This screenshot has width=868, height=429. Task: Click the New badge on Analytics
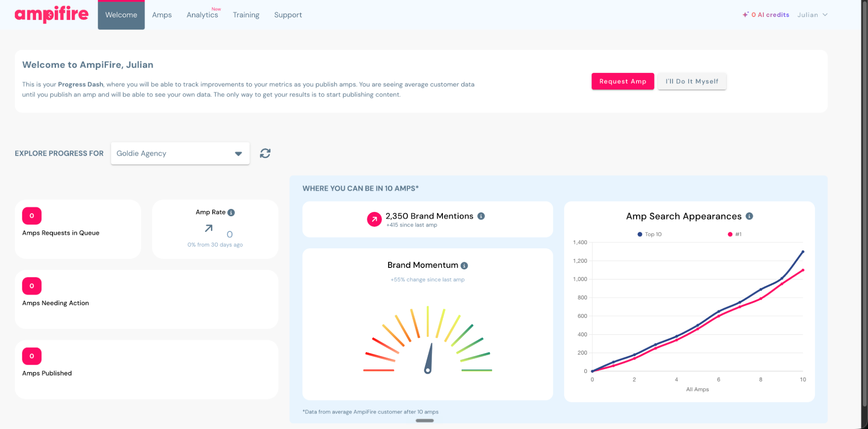click(x=216, y=9)
